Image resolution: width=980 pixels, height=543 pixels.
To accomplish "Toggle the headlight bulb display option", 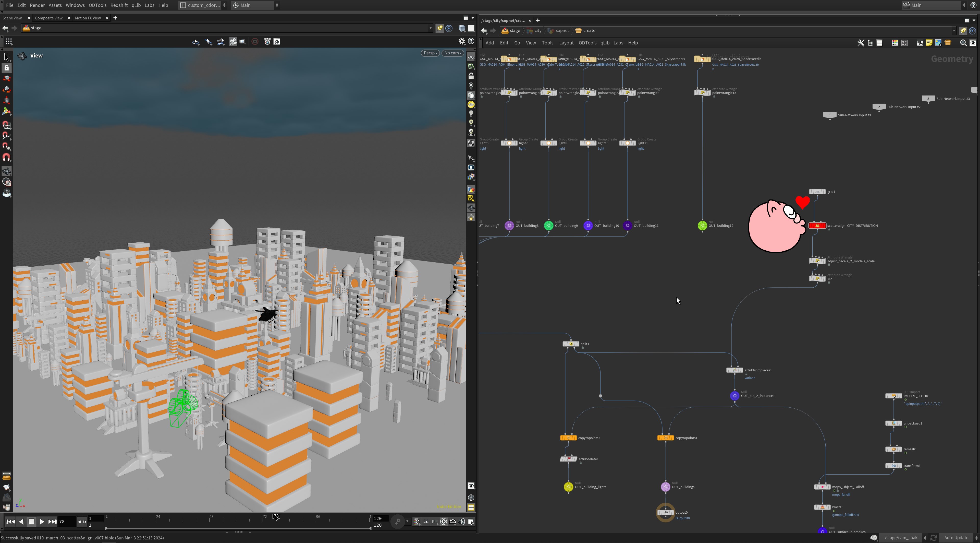I will (x=471, y=113).
